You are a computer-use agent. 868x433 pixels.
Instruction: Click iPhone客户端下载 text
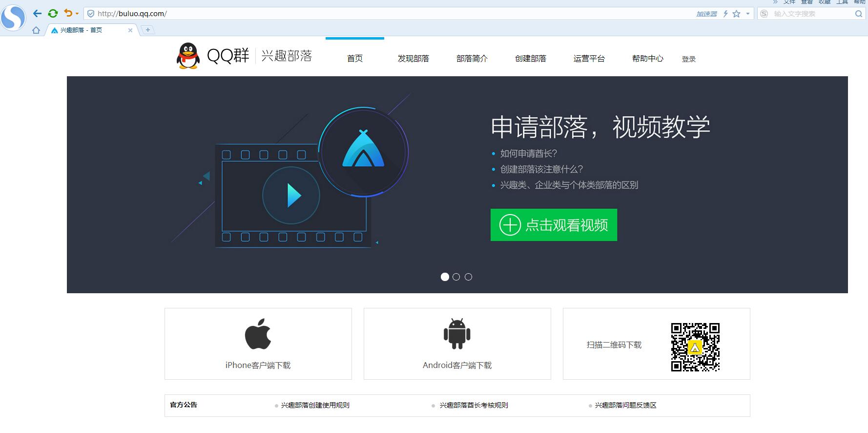pyautogui.click(x=258, y=366)
